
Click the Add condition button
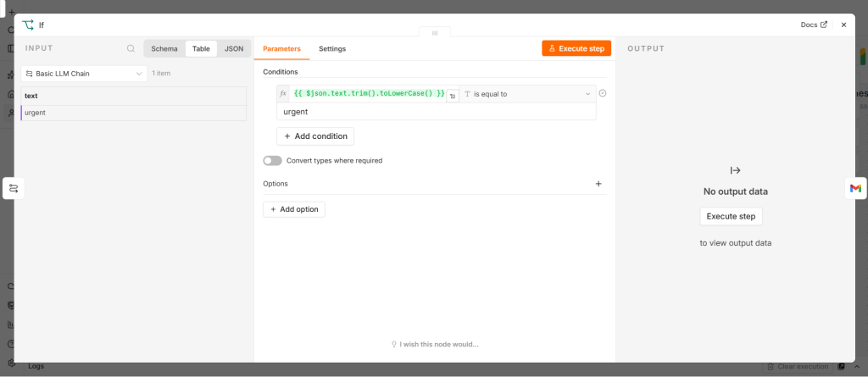315,136
